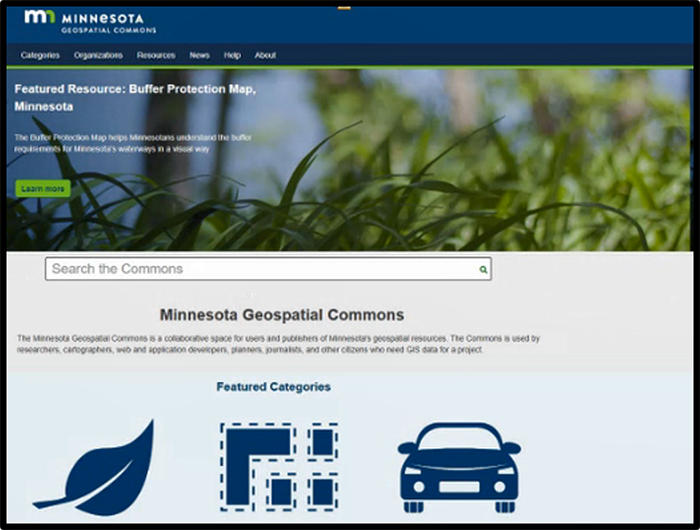Open the Help menu item
Viewport: 700px width, 530px height.
coord(232,55)
